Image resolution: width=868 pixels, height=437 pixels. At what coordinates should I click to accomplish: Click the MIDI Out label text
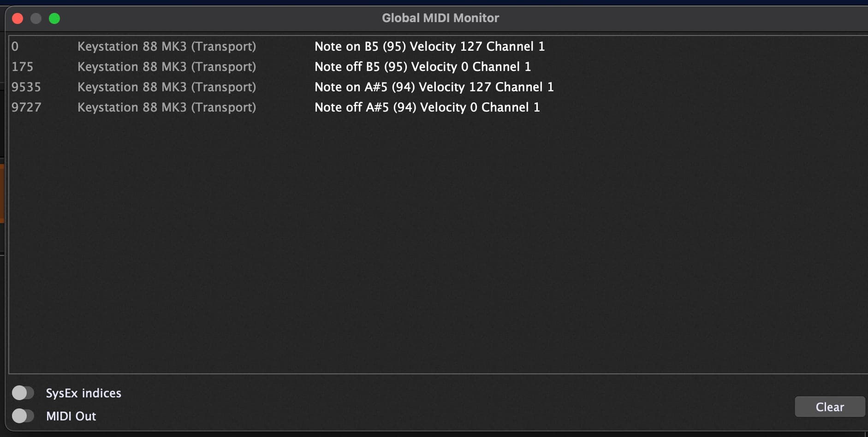pyautogui.click(x=71, y=416)
